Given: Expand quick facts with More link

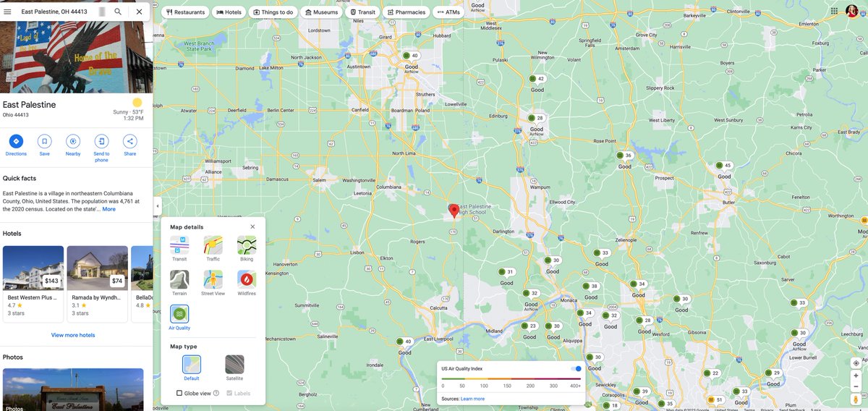Looking at the screenshot, I should pos(109,209).
